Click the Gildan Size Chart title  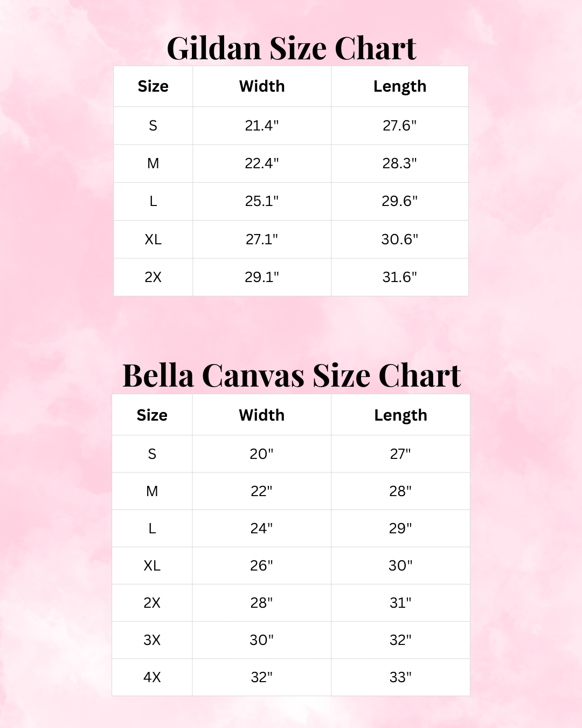[291, 49]
